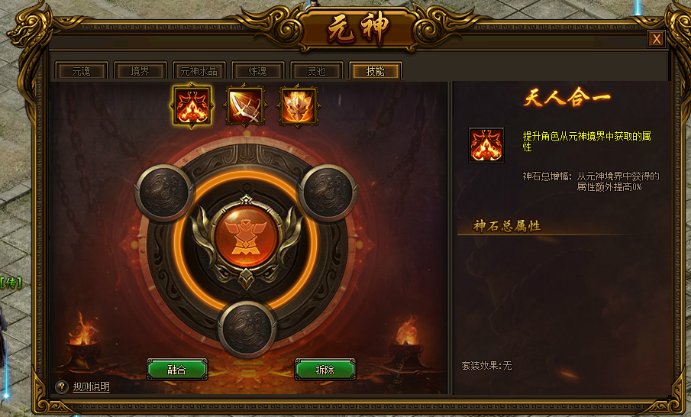Select the crossed blades skill icon
This screenshot has height=417, width=691.
(245, 106)
